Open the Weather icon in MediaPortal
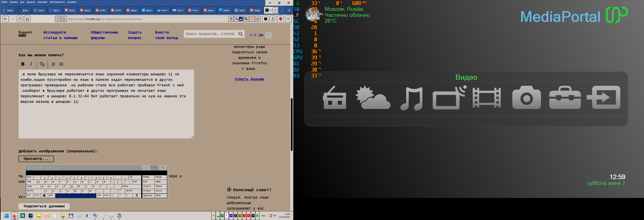The image size is (644, 220). tap(373, 98)
